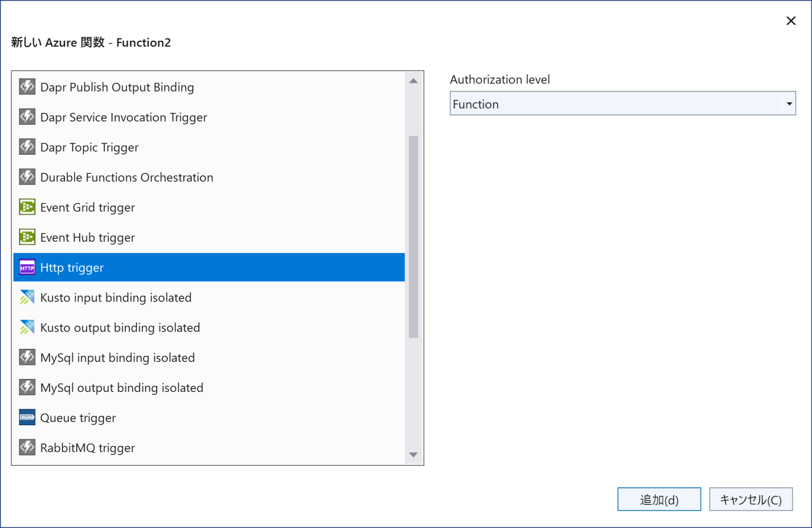
Task: Select 'Dapr Publish Output Binding' template text
Action: pyautogui.click(x=117, y=87)
